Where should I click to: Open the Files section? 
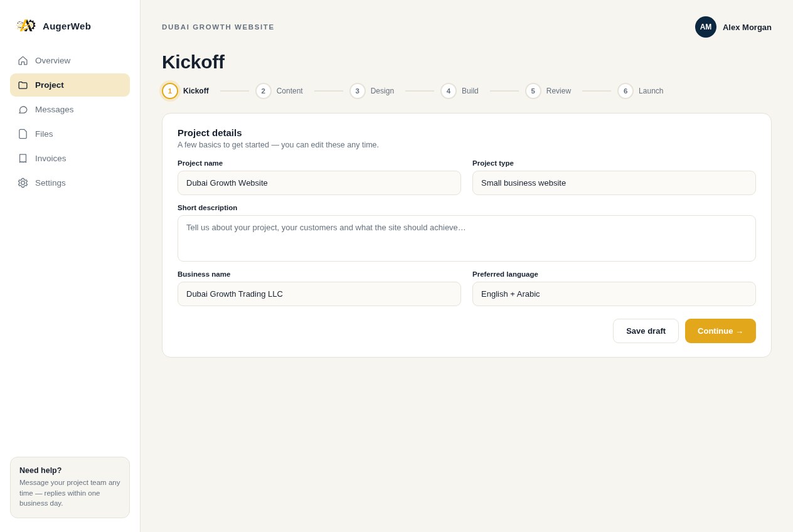70,134
